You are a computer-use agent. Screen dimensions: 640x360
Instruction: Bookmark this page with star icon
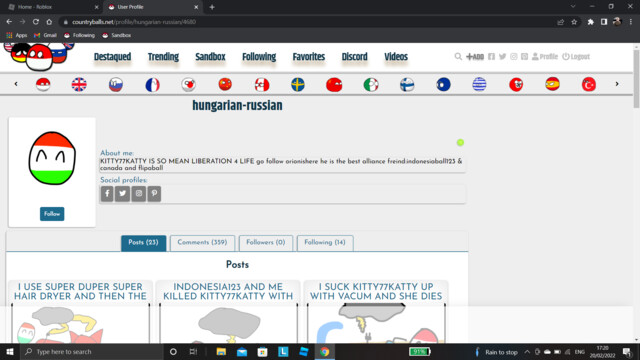[x=574, y=22]
